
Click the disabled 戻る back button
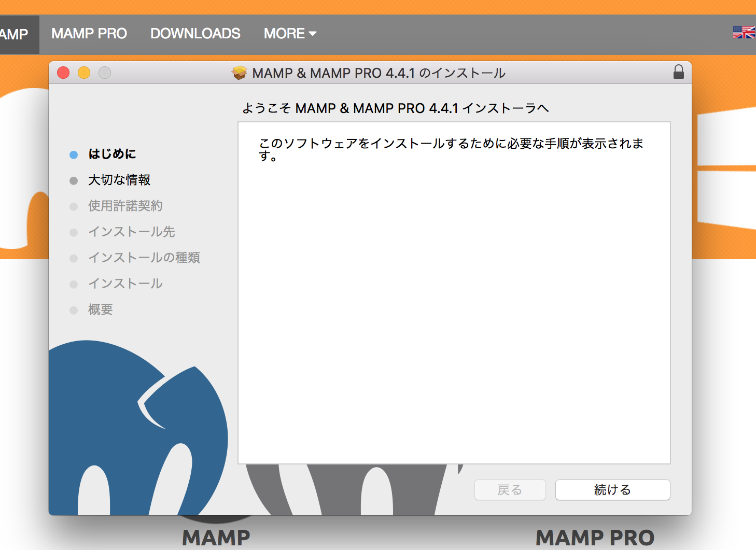pyautogui.click(x=510, y=490)
